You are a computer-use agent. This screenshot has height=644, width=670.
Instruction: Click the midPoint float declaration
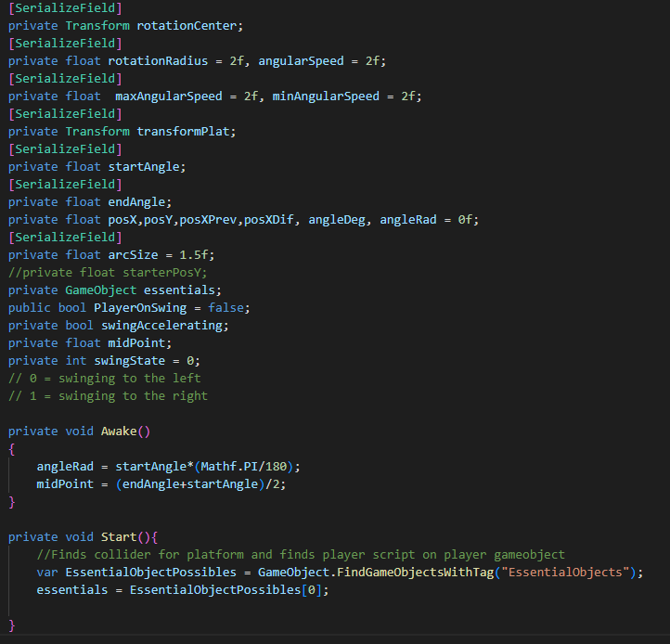(x=90, y=343)
